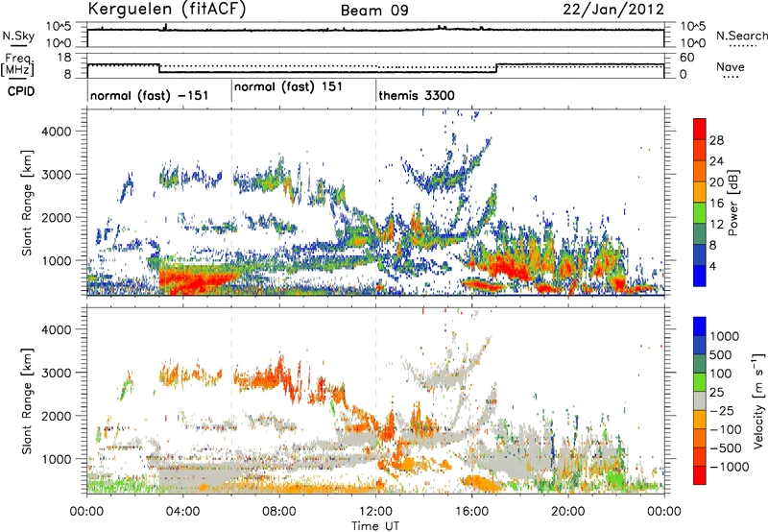Image resolution: width=768 pixels, height=532 pixels.
Task: Click the "Power [dB]" color bar label
Action: point(732,203)
